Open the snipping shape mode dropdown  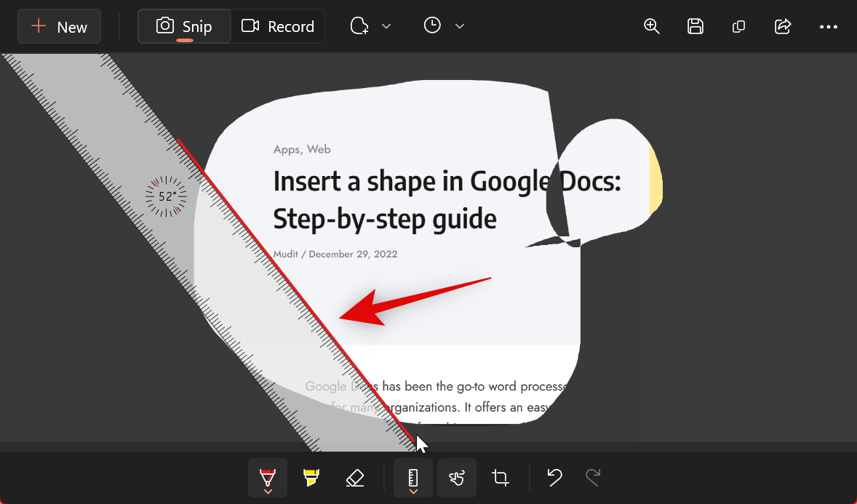point(370,27)
